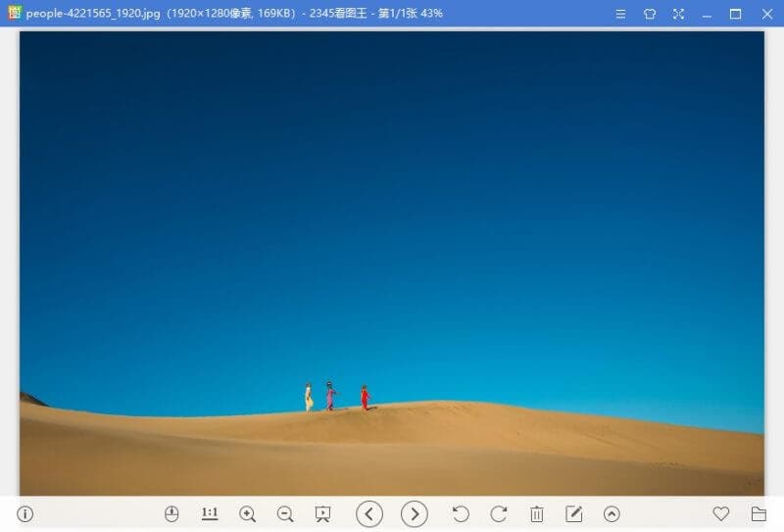Open the main menu hamburger icon
This screenshot has width=784, height=532.
[620, 14]
